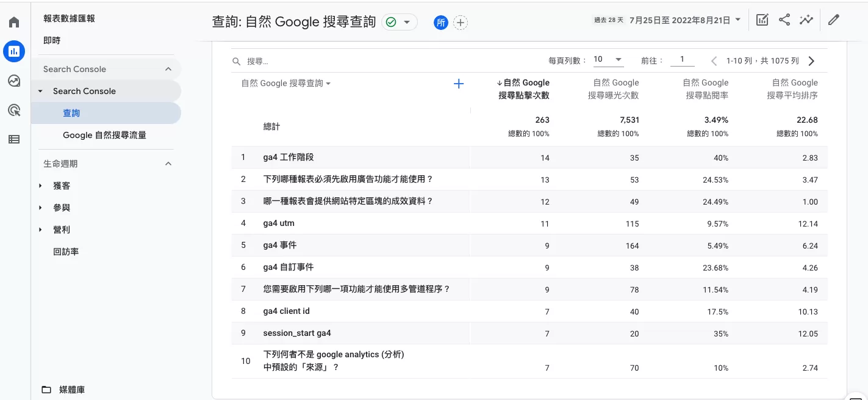The image size is (868, 400).
Task: Add a secondary dimension with blue plus
Action: [459, 84]
